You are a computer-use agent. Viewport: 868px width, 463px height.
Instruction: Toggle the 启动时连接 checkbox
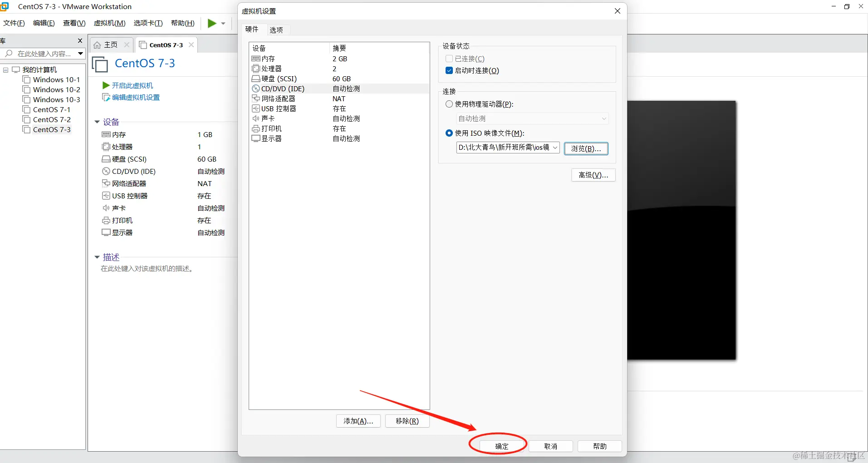click(x=449, y=70)
